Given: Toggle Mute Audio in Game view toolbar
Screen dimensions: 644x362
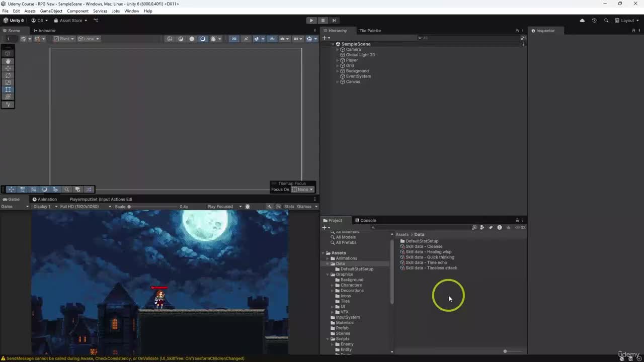Looking at the screenshot, I should coord(269,207).
